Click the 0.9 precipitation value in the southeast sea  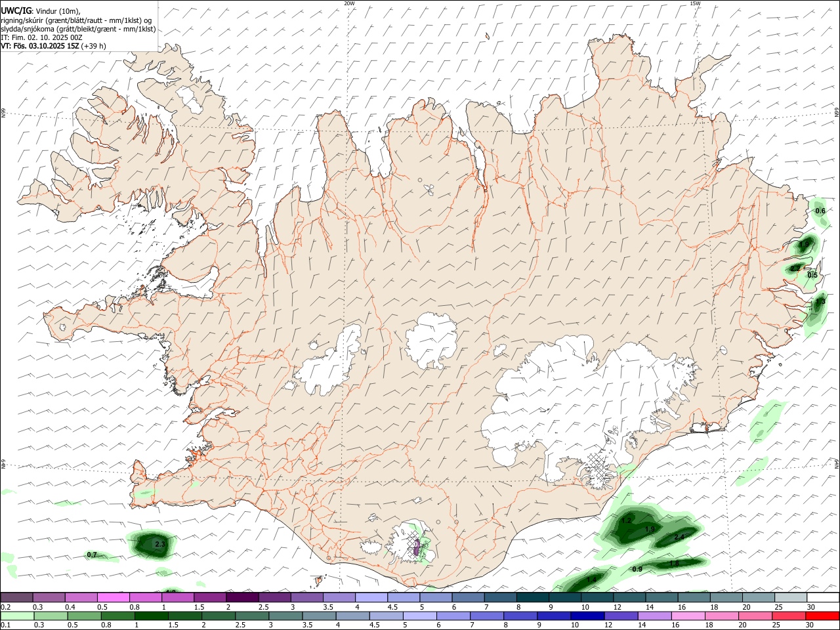(637, 569)
